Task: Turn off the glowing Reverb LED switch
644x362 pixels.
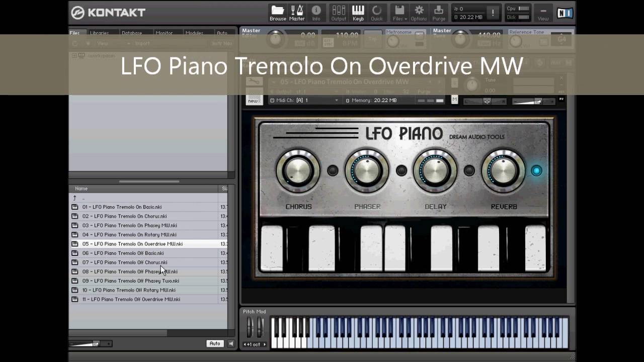Action: [537, 170]
